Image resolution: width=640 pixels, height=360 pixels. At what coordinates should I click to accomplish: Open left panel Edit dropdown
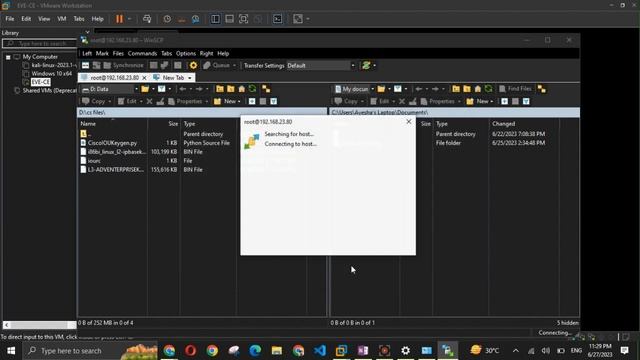coord(141,102)
